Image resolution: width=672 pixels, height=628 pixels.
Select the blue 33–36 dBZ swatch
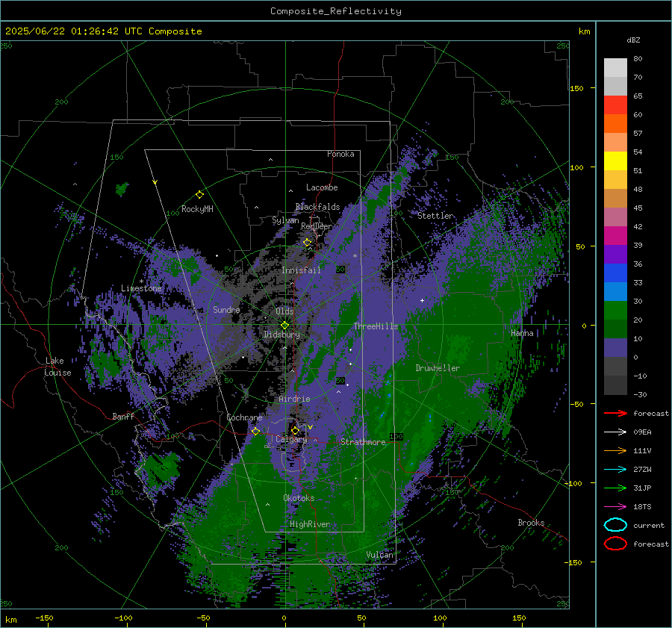pos(615,273)
